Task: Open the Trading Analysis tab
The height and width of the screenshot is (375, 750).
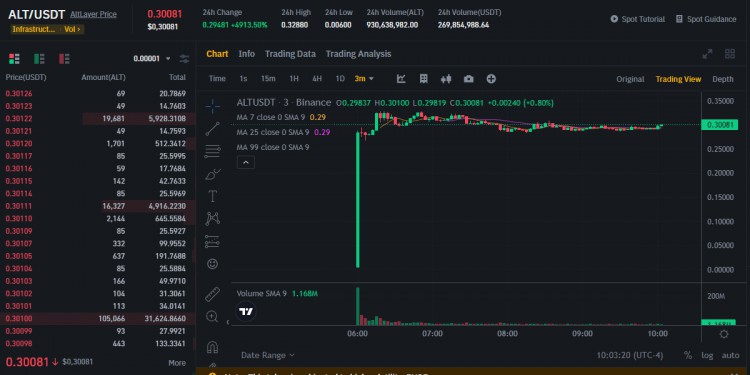Action: click(x=358, y=54)
